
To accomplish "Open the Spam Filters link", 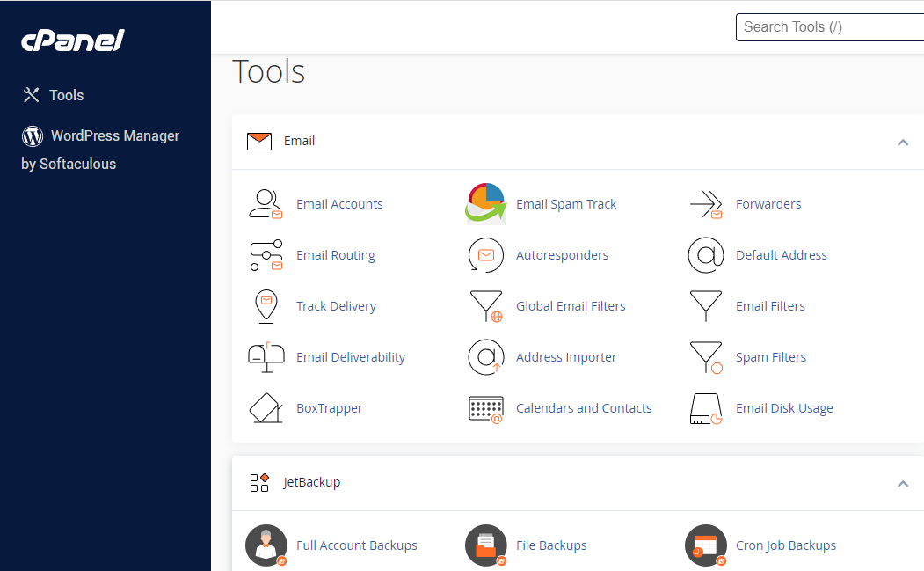I will (771, 357).
